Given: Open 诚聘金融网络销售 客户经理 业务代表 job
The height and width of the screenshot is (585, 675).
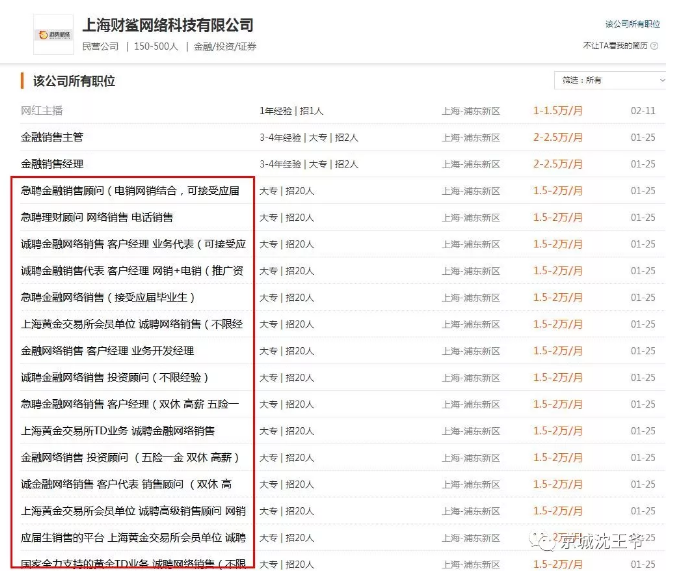Looking at the screenshot, I should coord(133,244).
